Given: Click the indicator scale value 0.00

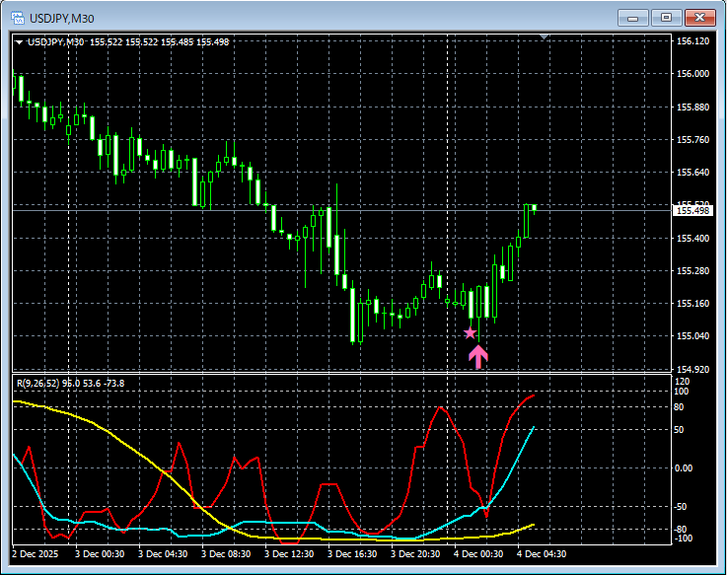Looking at the screenshot, I should tap(684, 468).
